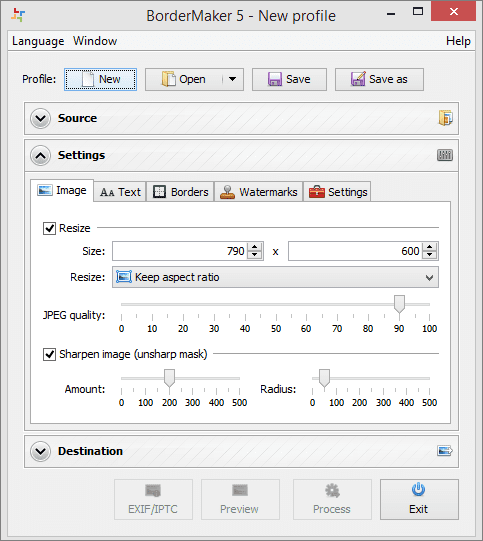The width and height of the screenshot is (483, 541).
Task: Open the Language menu
Action: pyautogui.click(x=38, y=41)
